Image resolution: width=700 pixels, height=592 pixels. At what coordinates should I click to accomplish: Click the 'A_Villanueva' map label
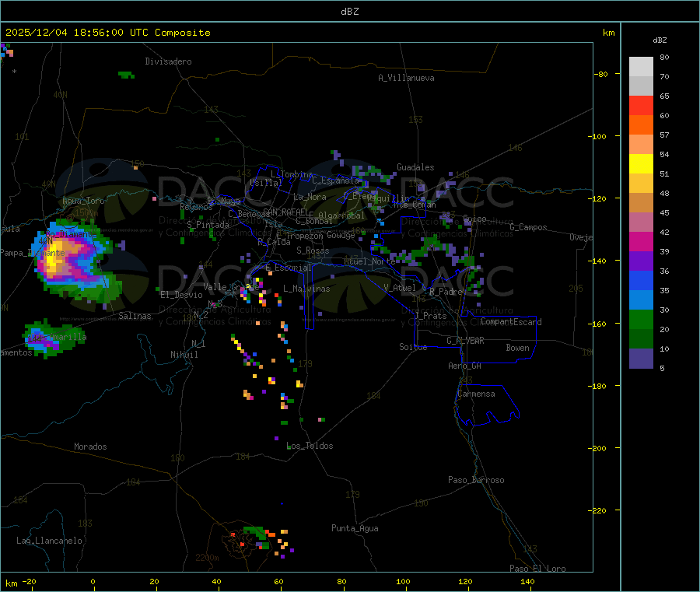[x=406, y=78]
